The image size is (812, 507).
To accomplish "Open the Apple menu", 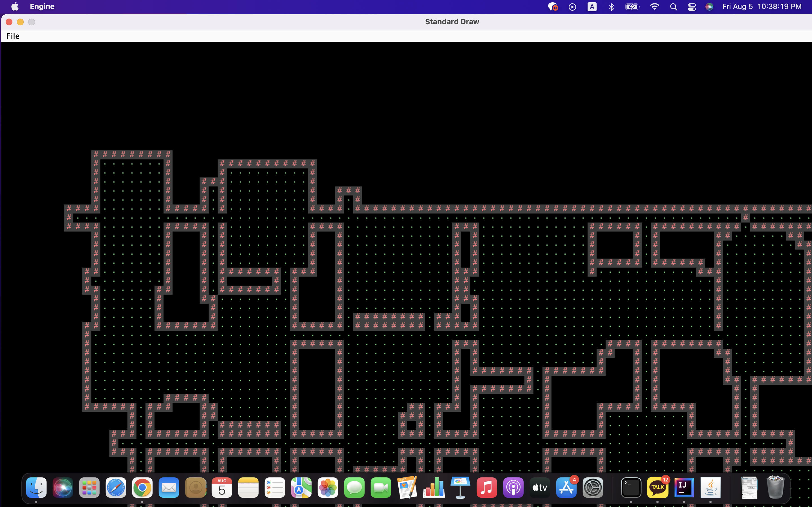I will (x=15, y=7).
